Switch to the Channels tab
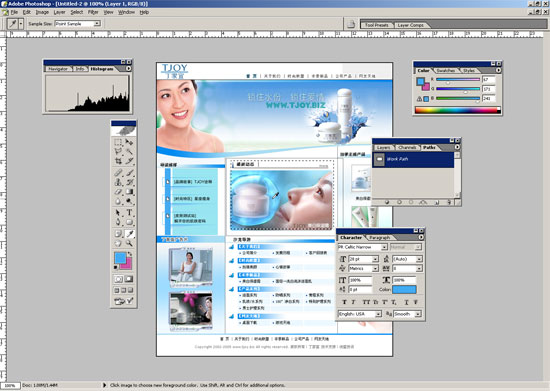 407,148
